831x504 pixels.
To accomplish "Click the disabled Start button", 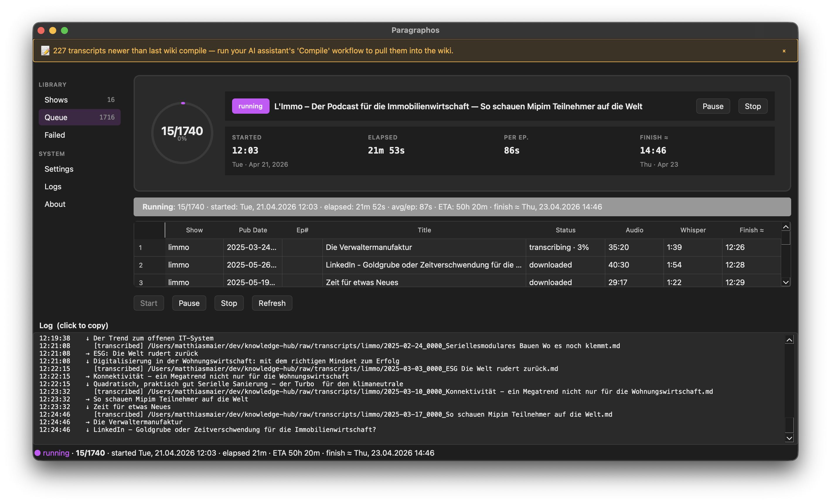I will 149,303.
